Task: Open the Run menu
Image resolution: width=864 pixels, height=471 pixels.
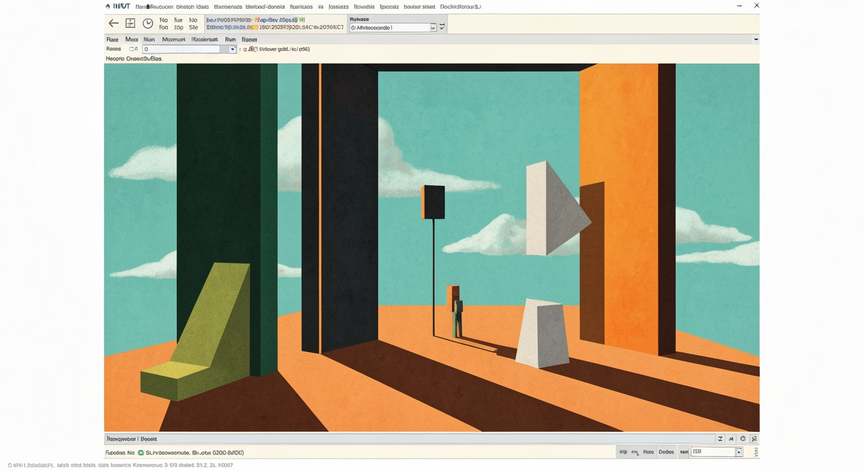Action: point(230,40)
